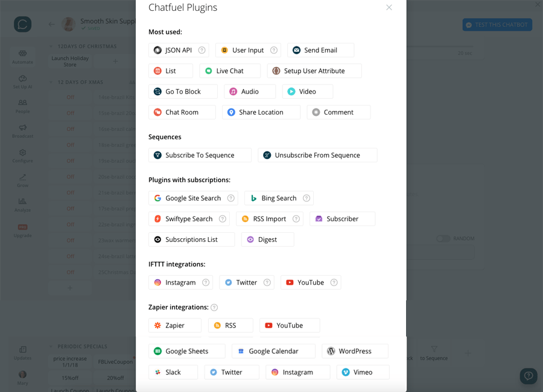Open Analyze sidebar section
Image resolution: width=543 pixels, height=392 pixels.
click(x=22, y=205)
